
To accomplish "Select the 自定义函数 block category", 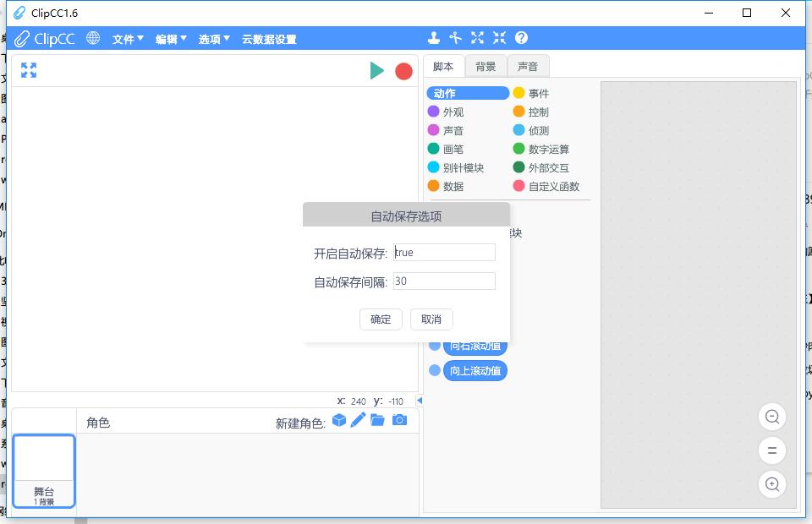I will [546, 186].
